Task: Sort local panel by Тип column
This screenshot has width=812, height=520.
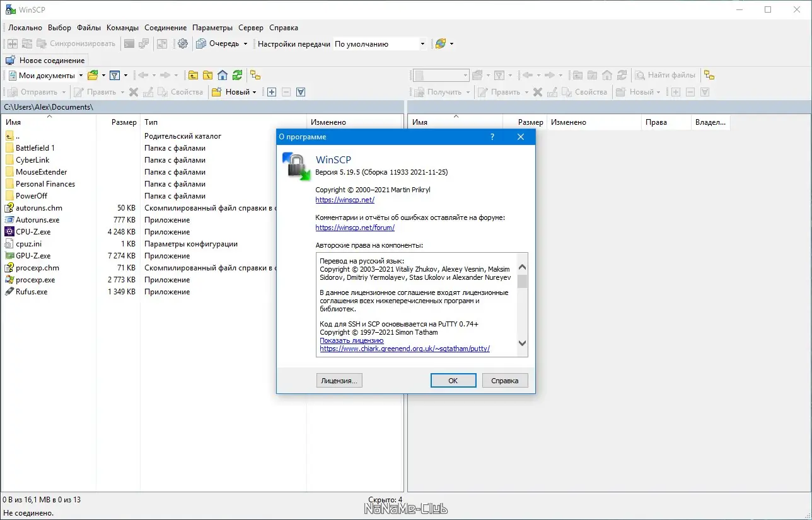Action: (x=223, y=122)
